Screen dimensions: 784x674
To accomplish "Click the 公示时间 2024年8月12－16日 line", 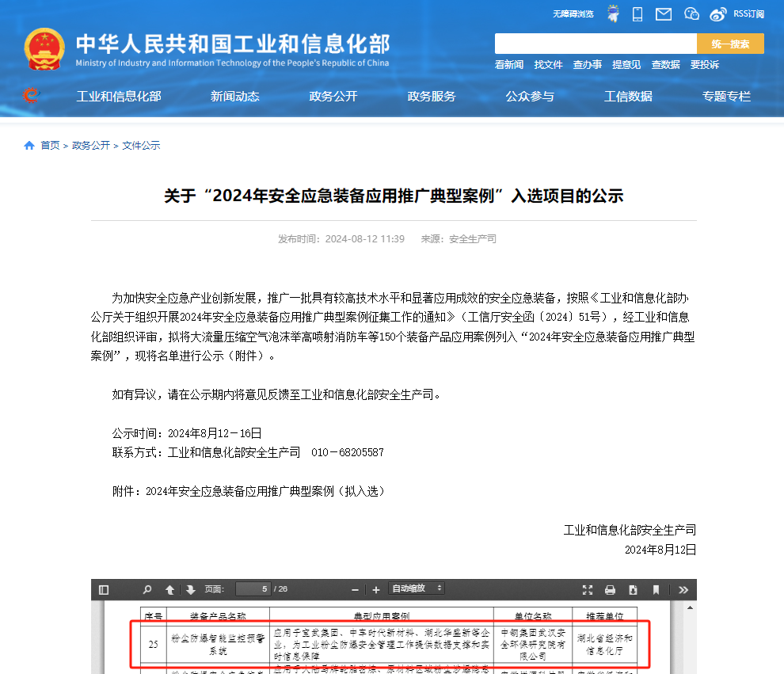I will (x=187, y=433).
